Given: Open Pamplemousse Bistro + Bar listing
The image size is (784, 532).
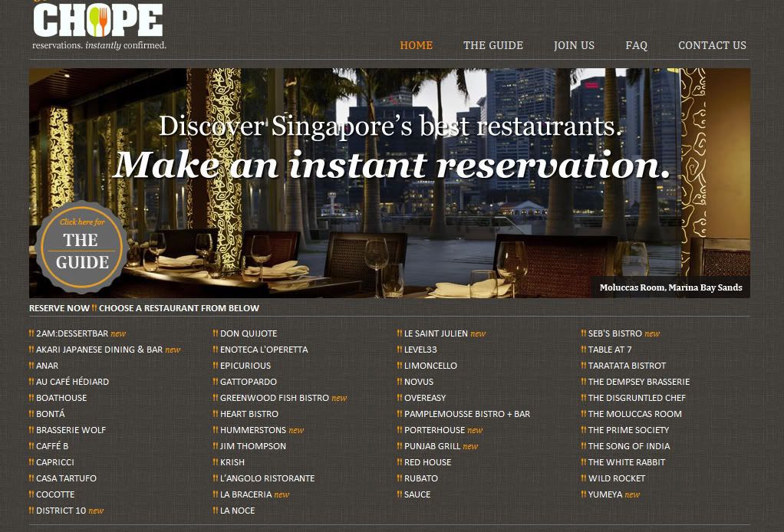Looking at the screenshot, I should pos(467,414).
